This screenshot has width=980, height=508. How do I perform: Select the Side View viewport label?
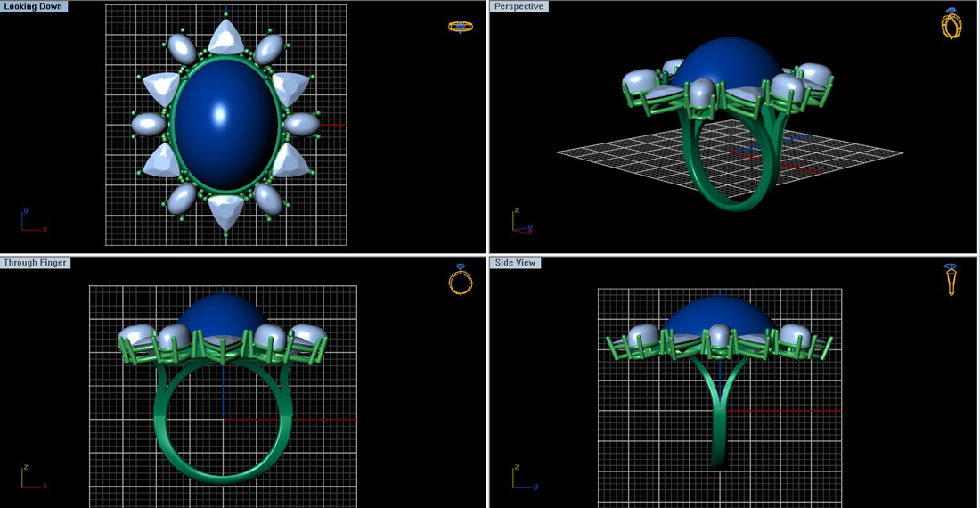tap(517, 263)
